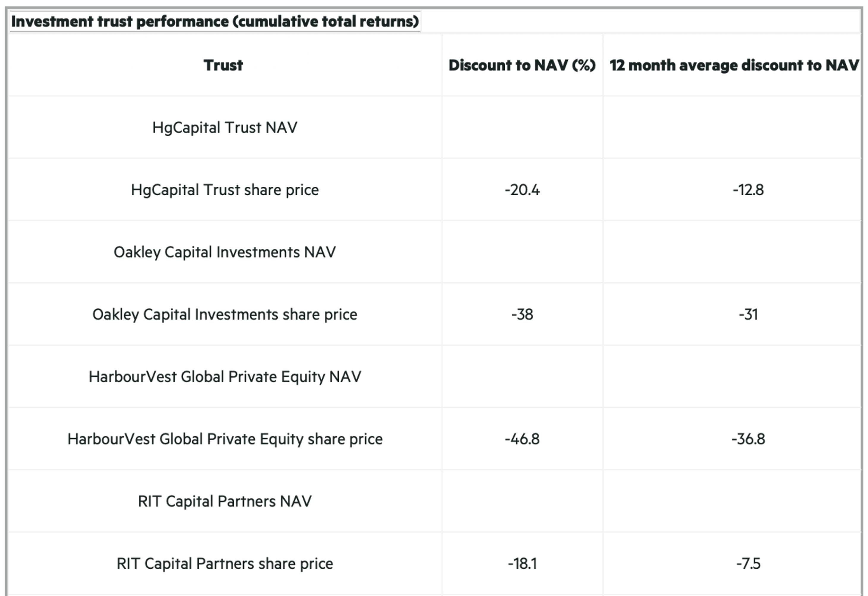Select the 'HgCapital Trust share price' cell
The width and height of the screenshot is (868, 596).
[x=225, y=190]
